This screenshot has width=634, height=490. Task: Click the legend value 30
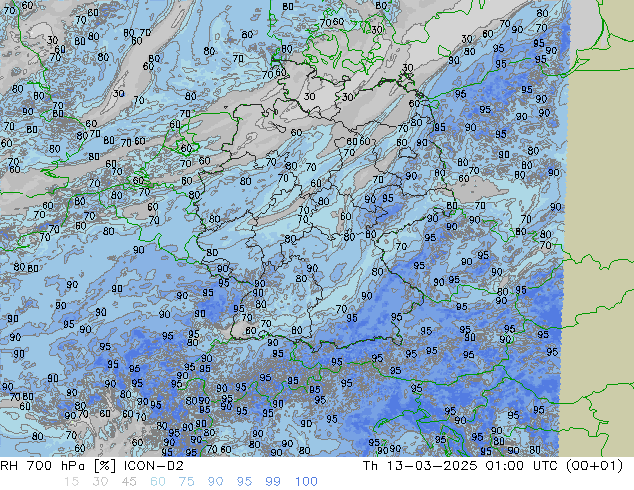click(100, 482)
